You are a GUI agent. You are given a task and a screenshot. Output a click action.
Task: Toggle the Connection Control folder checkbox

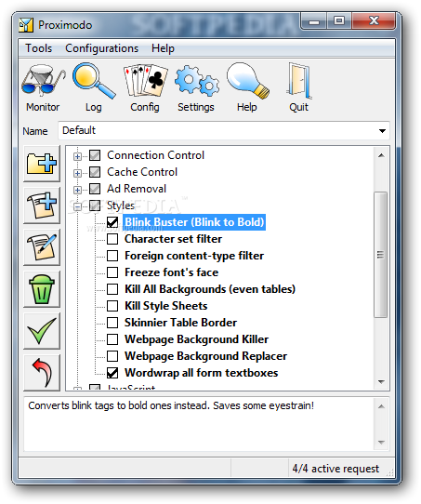(95, 155)
